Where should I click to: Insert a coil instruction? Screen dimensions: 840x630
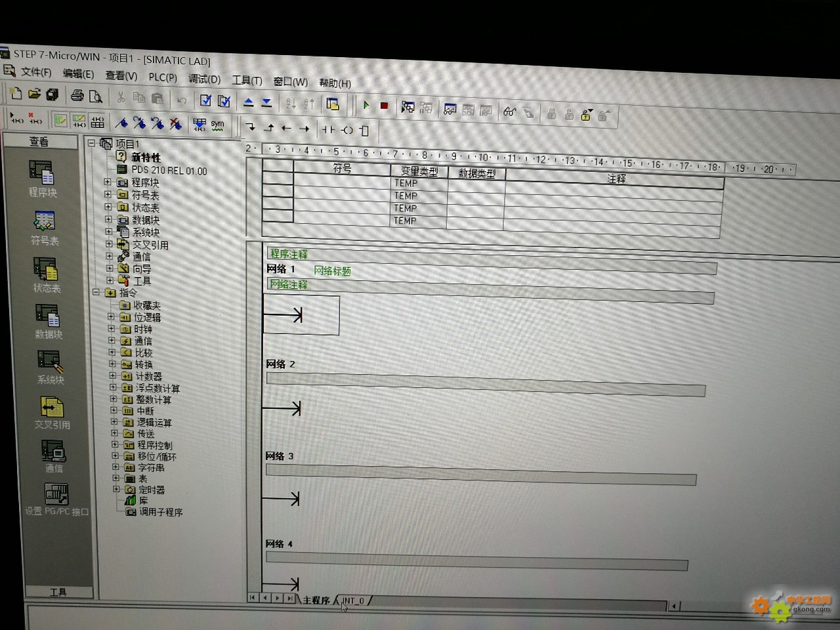[347, 130]
